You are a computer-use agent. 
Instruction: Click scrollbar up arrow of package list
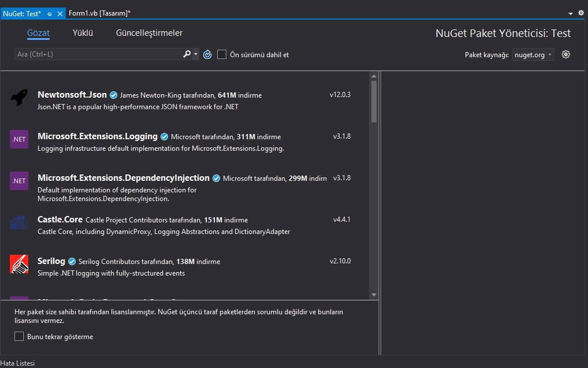(374, 76)
